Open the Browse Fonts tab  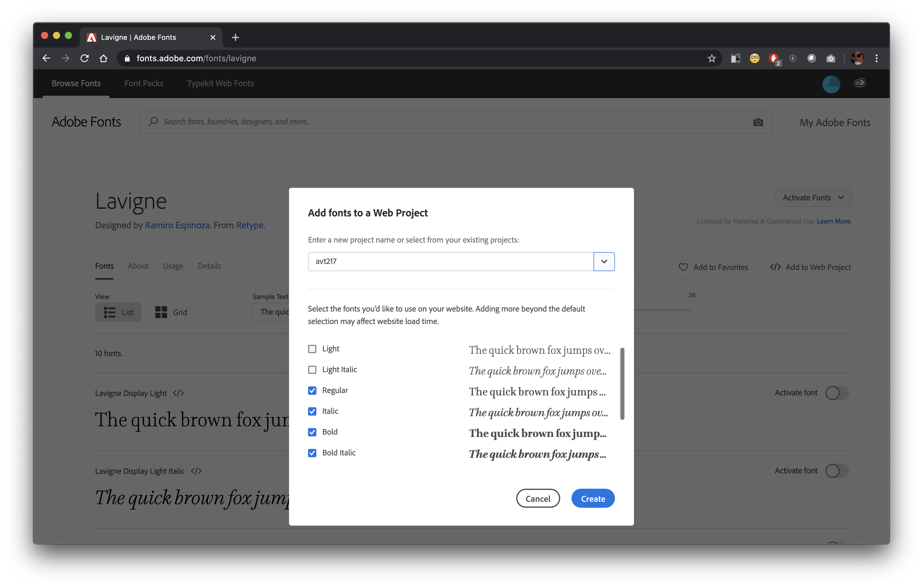76,83
